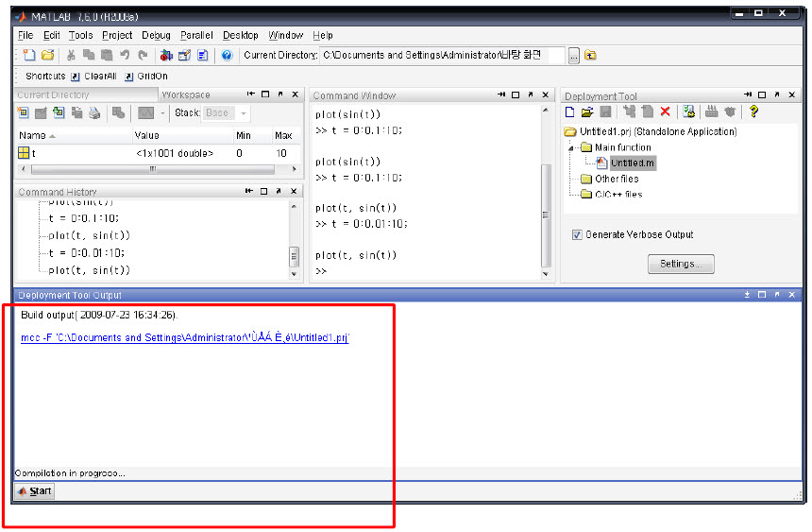Open the Edit menu
This screenshot has width=812, height=532.
51,35
